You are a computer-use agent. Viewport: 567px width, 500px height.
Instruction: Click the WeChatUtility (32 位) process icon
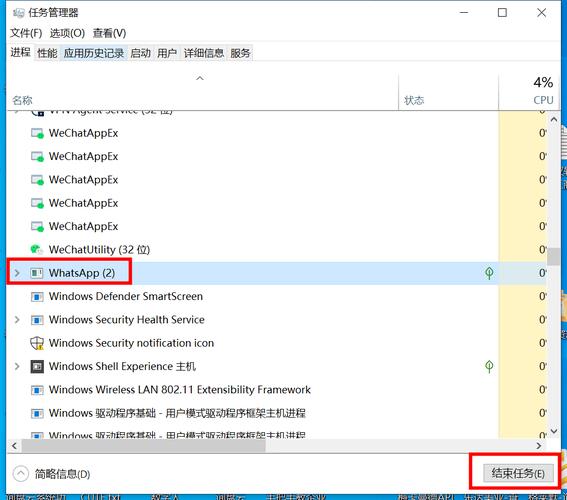(37, 249)
